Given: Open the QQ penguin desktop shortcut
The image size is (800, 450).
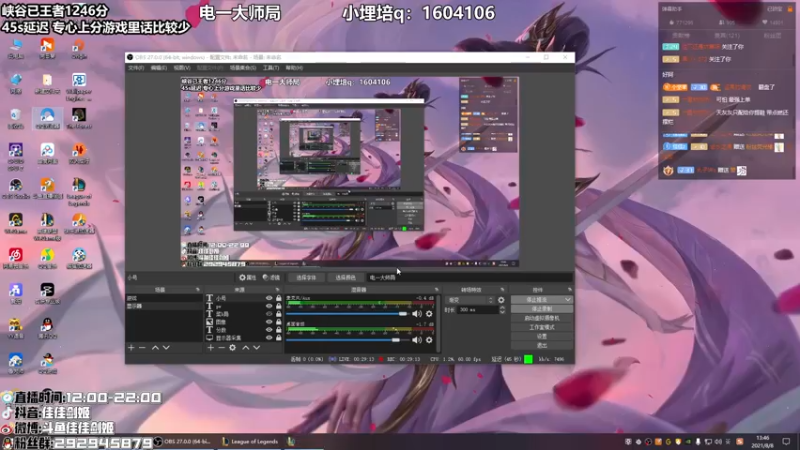Looking at the screenshot, I should point(47,329).
